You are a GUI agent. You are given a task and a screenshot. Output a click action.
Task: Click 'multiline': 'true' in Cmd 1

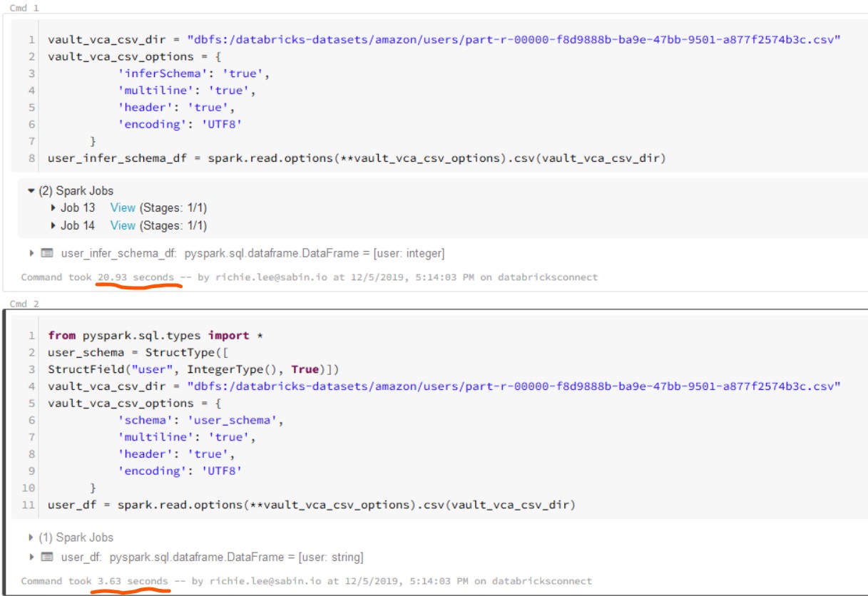click(x=187, y=91)
